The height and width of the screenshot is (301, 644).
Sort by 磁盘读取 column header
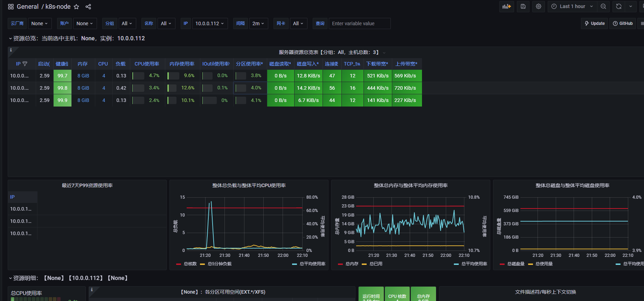click(x=280, y=64)
